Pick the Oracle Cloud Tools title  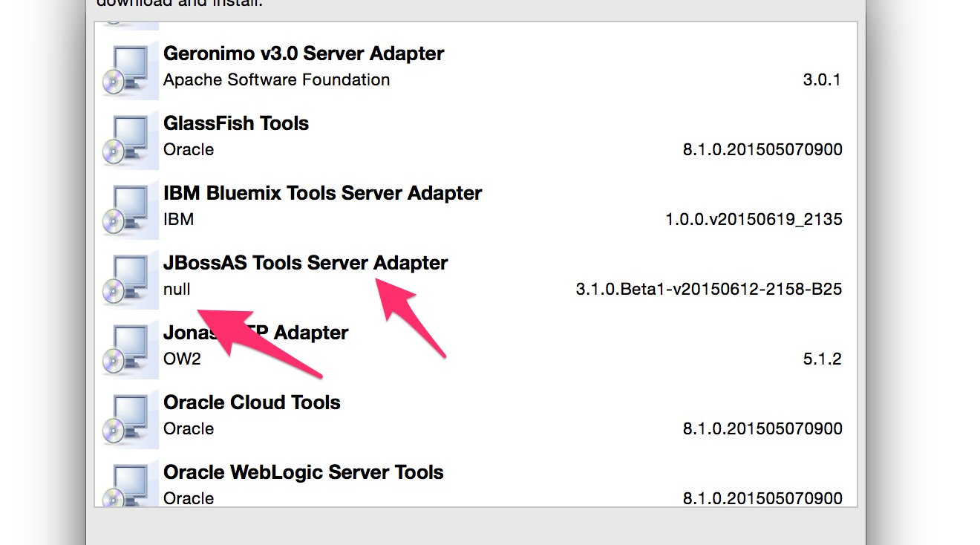pos(252,402)
